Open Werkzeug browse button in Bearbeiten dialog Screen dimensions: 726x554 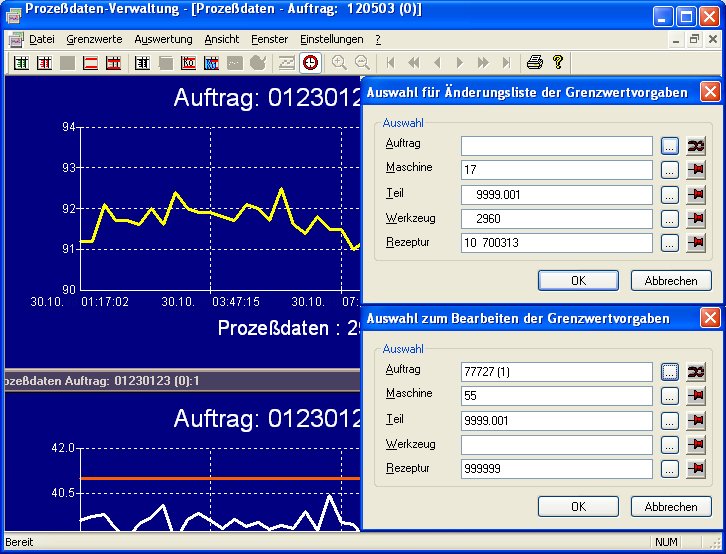pos(670,445)
